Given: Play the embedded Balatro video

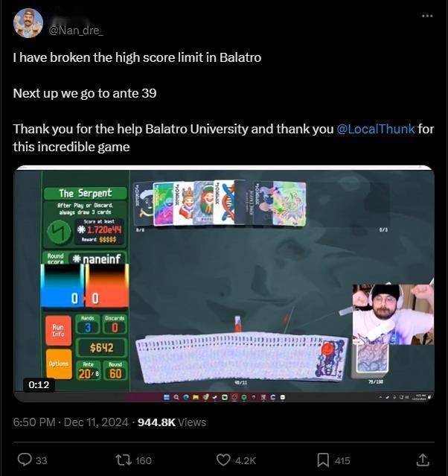Looking at the screenshot, I should pyautogui.click(x=224, y=283).
